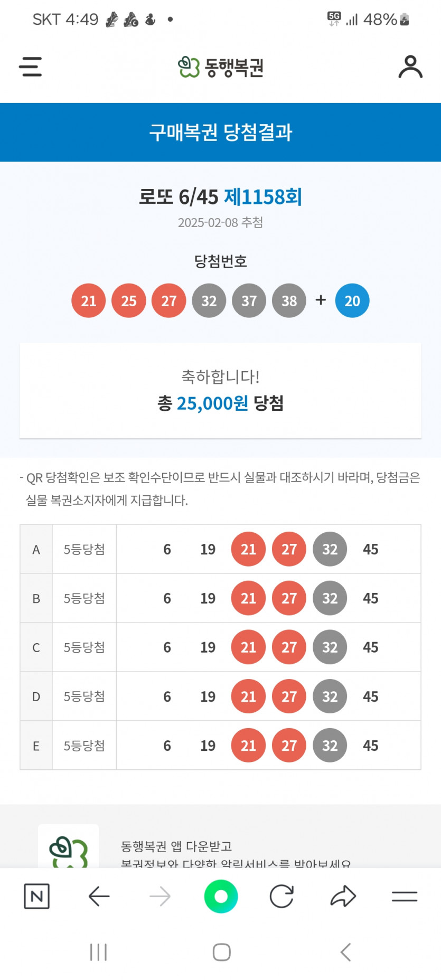This screenshot has width=441, height=980.
Task: Tap the green circle Naver button
Action: 221,896
